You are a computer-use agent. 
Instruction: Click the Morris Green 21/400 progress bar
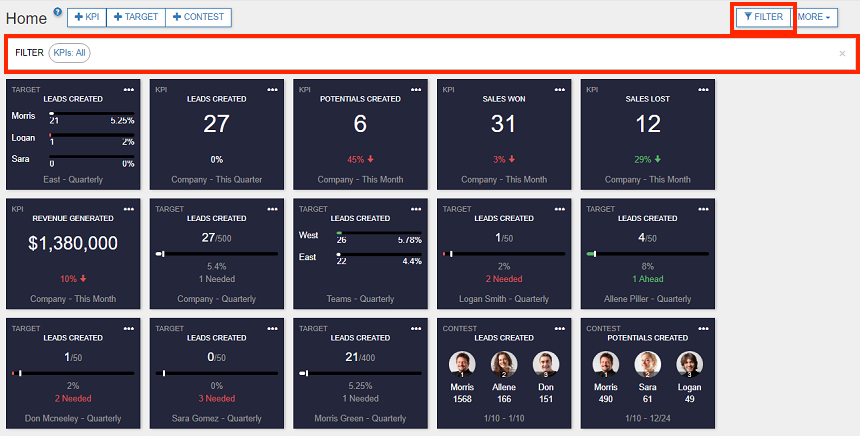[x=360, y=373]
